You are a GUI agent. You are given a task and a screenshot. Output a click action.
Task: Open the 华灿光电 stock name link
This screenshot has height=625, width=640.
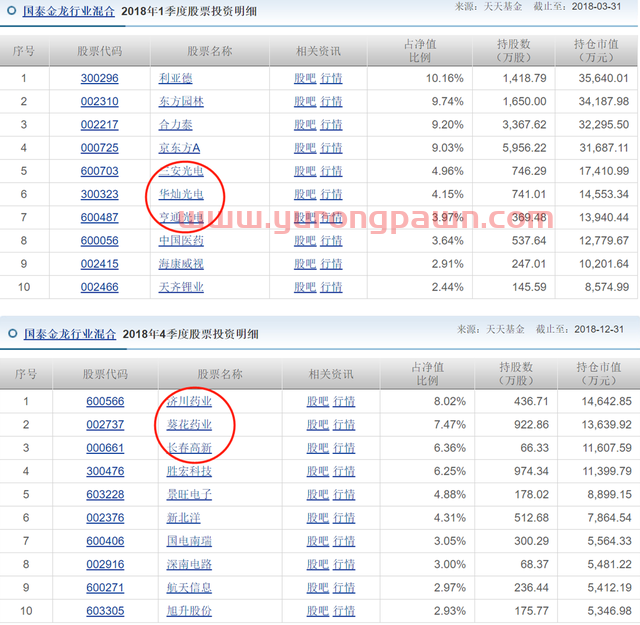coord(181,194)
